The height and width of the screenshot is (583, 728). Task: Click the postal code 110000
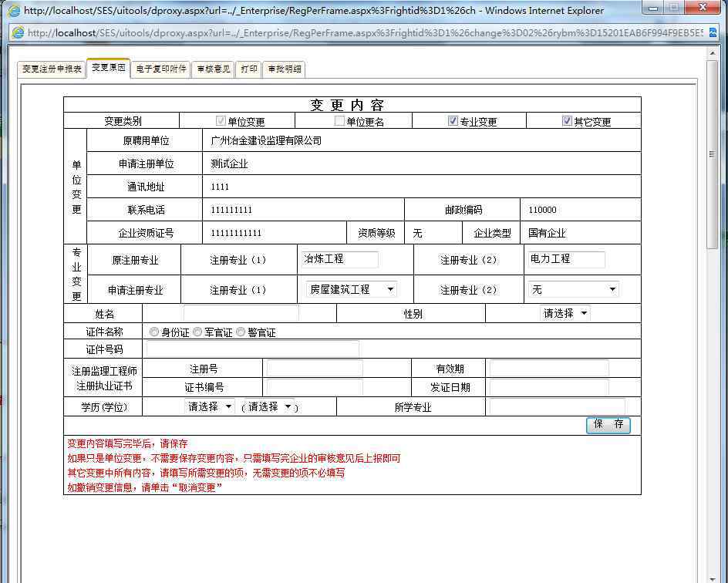(542, 210)
